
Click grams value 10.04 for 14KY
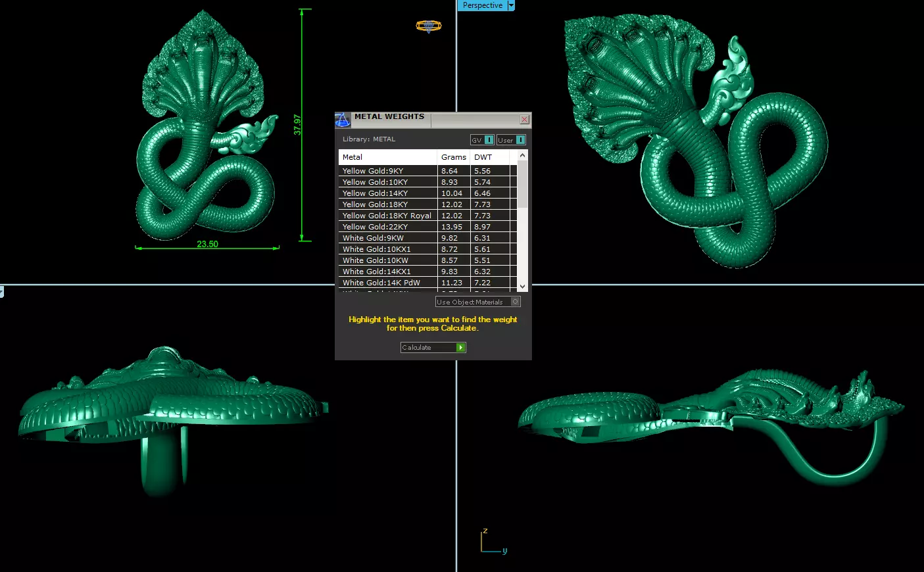tap(452, 193)
